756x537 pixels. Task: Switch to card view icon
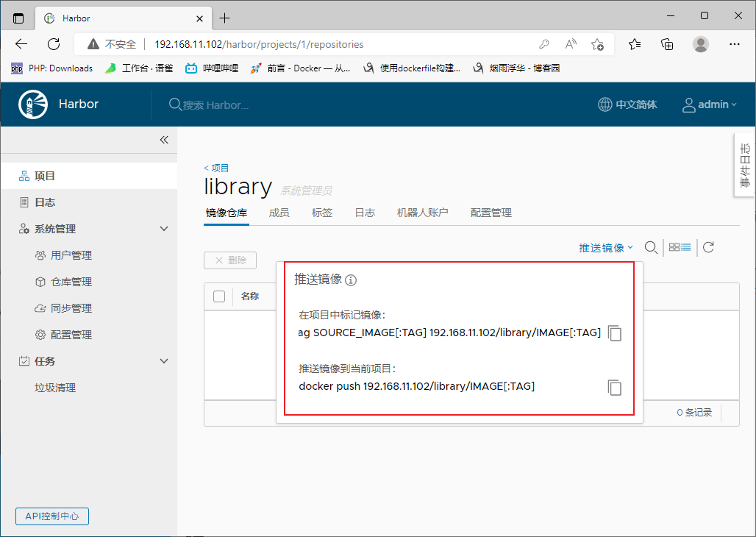pyautogui.click(x=674, y=247)
